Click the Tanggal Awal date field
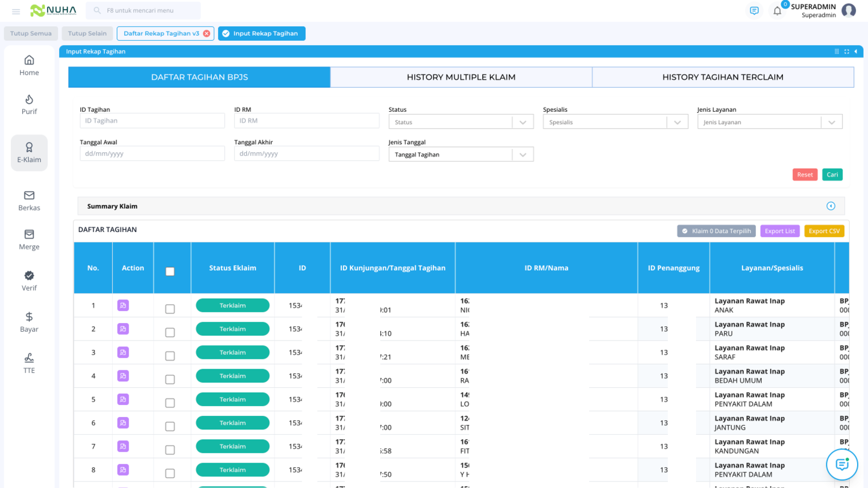Viewport: 868px width, 488px height. click(152, 153)
